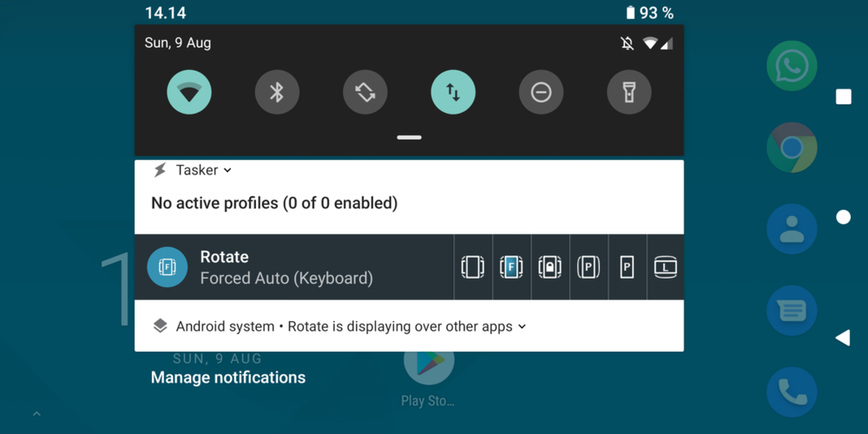
Task: Toggle Wi-Fi quick setting off
Action: (189, 92)
